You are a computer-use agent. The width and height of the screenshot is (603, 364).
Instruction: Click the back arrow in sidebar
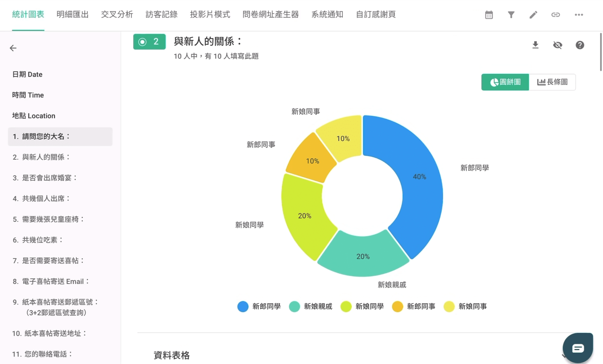(x=13, y=48)
